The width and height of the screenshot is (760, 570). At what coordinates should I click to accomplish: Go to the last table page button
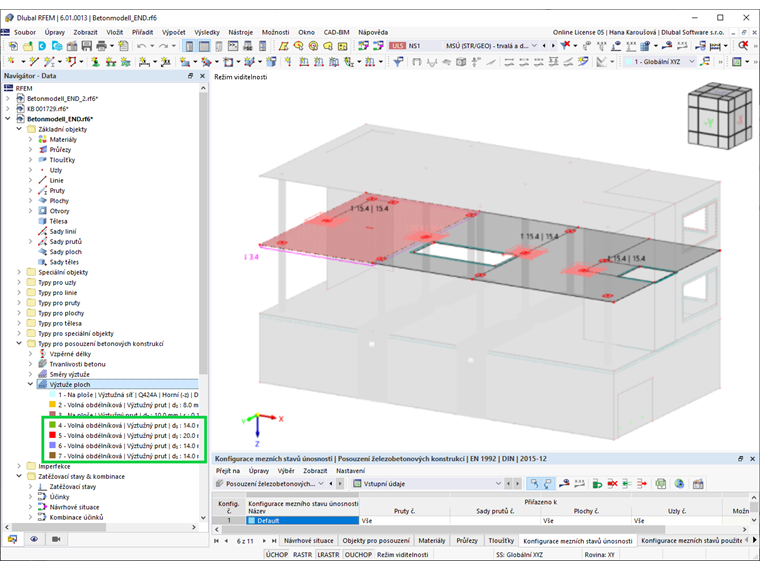click(x=274, y=540)
